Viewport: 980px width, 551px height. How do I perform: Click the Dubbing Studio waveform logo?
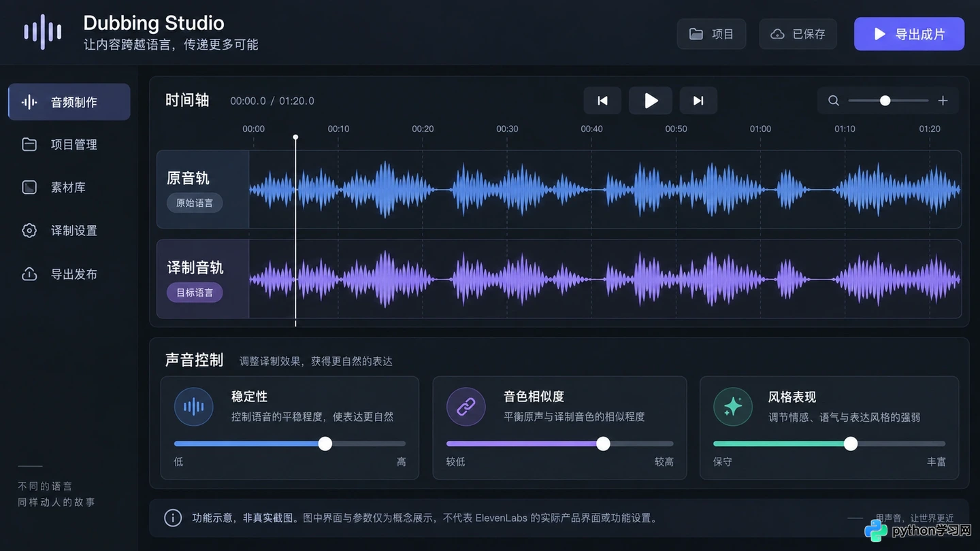click(x=43, y=32)
